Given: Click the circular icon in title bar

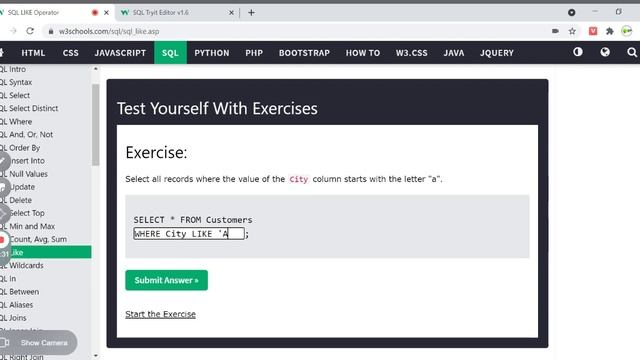Looking at the screenshot, I should tap(571, 13).
